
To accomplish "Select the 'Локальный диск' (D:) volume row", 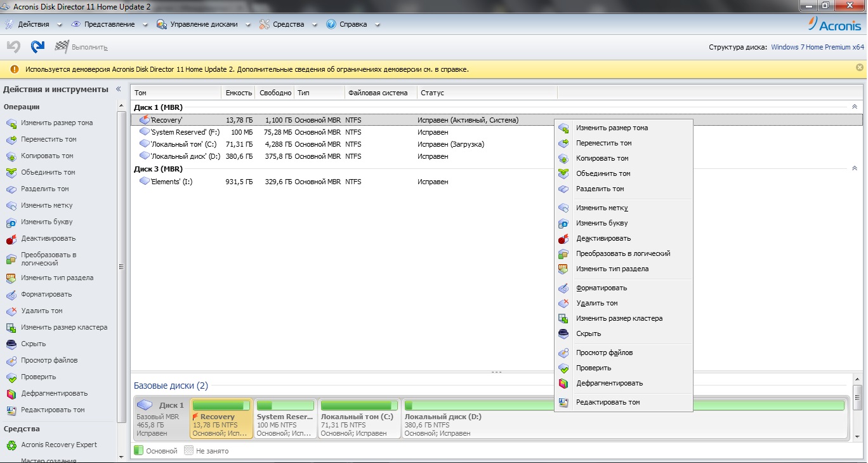I will tap(343, 156).
